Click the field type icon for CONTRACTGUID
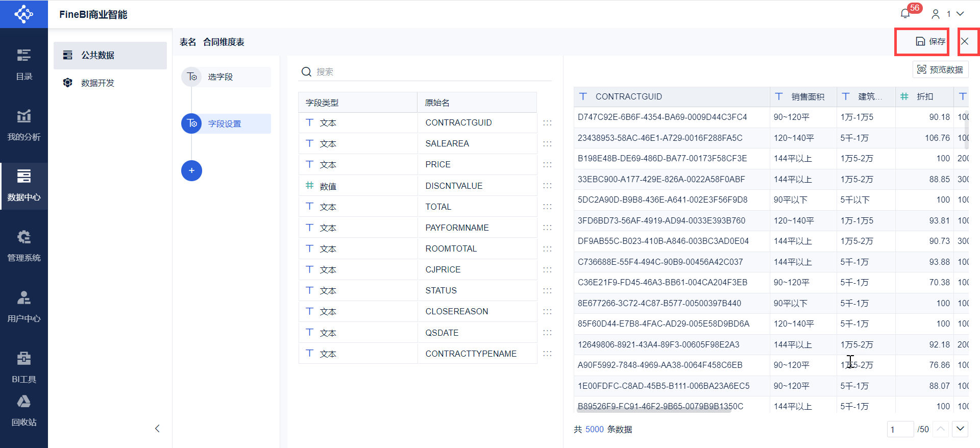 click(x=309, y=122)
